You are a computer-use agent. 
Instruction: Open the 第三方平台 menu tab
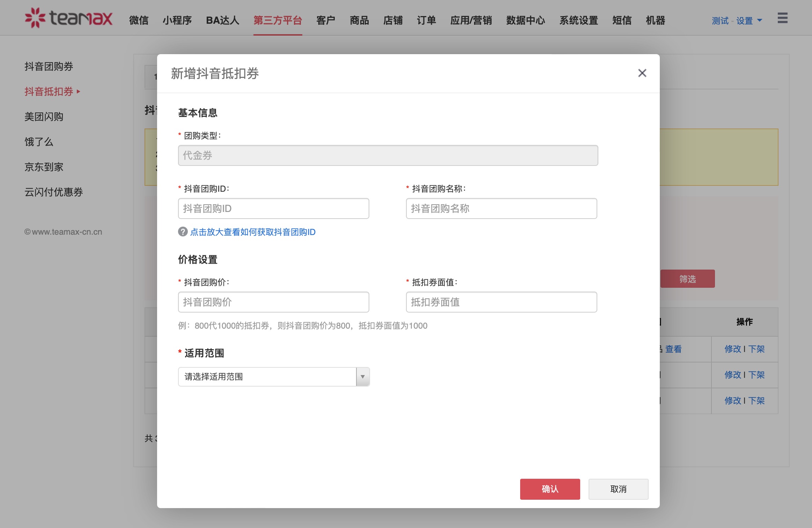pyautogui.click(x=278, y=21)
